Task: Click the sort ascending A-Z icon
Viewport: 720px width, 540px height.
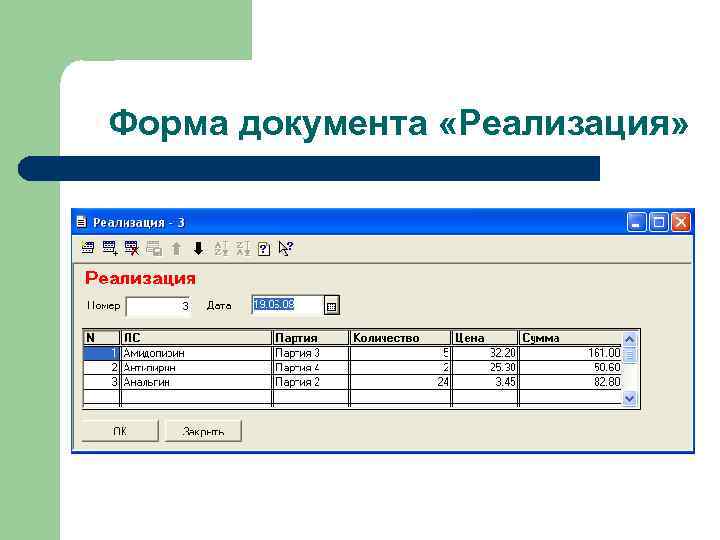Action: click(x=221, y=248)
